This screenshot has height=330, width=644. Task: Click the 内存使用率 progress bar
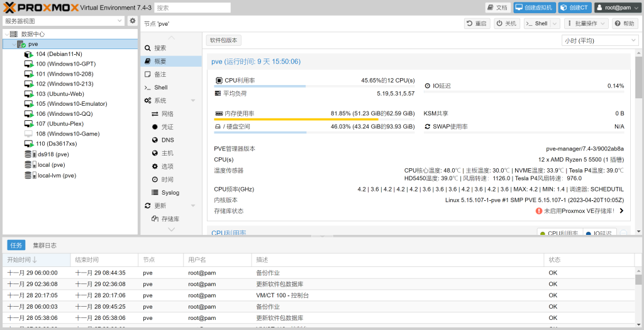tap(314, 119)
